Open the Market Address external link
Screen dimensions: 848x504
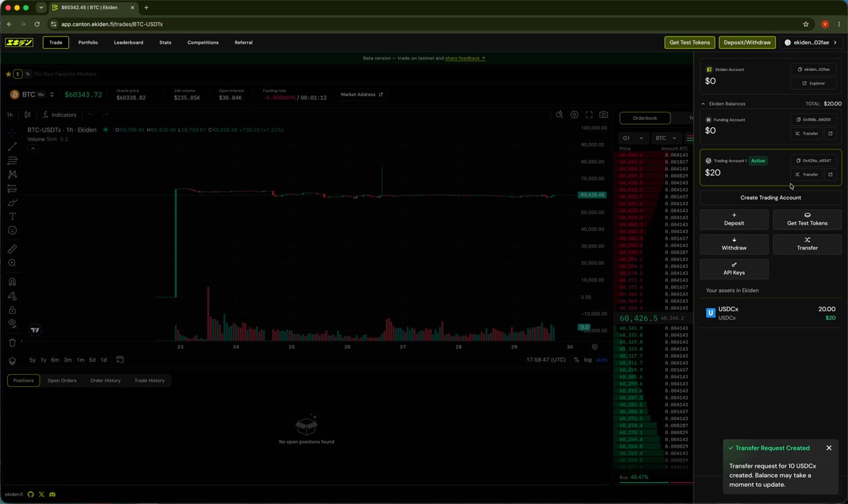click(362, 95)
